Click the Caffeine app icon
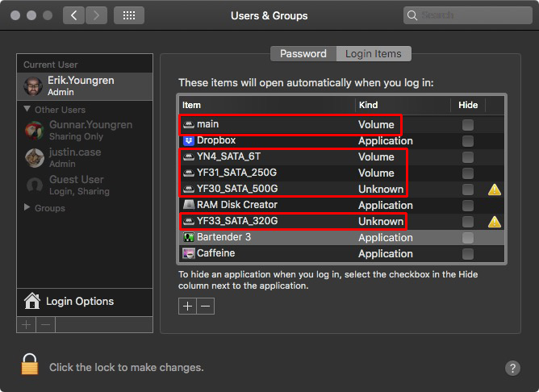Viewport: 539px width, 392px height. click(189, 253)
